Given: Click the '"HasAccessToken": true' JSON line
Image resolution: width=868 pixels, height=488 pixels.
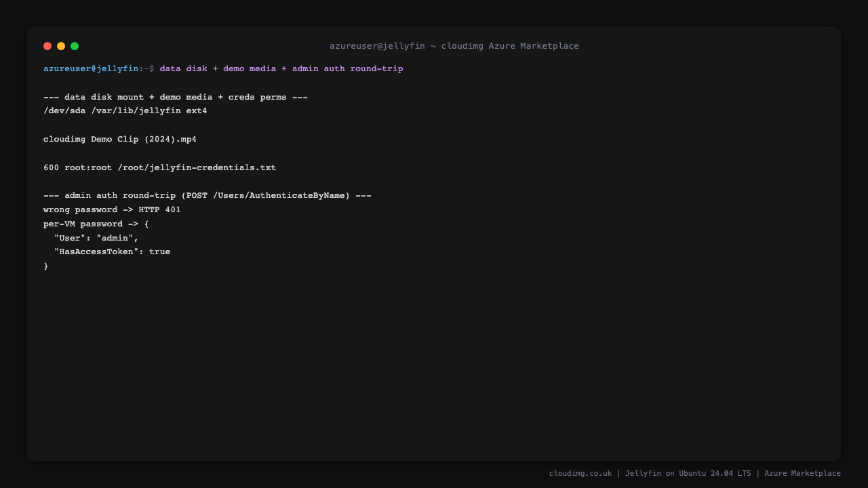Looking at the screenshot, I should tap(112, 251).
